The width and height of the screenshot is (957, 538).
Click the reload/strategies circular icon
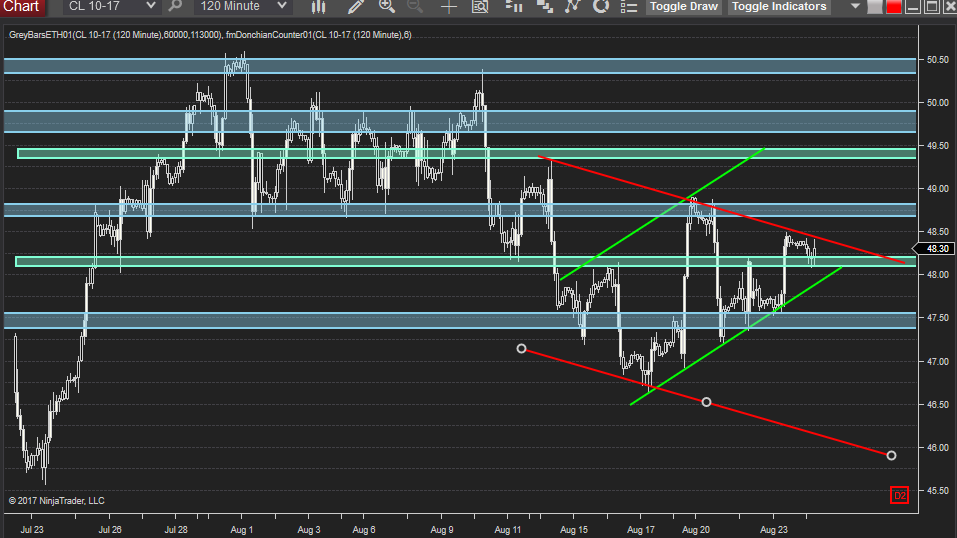coord(601,7)
